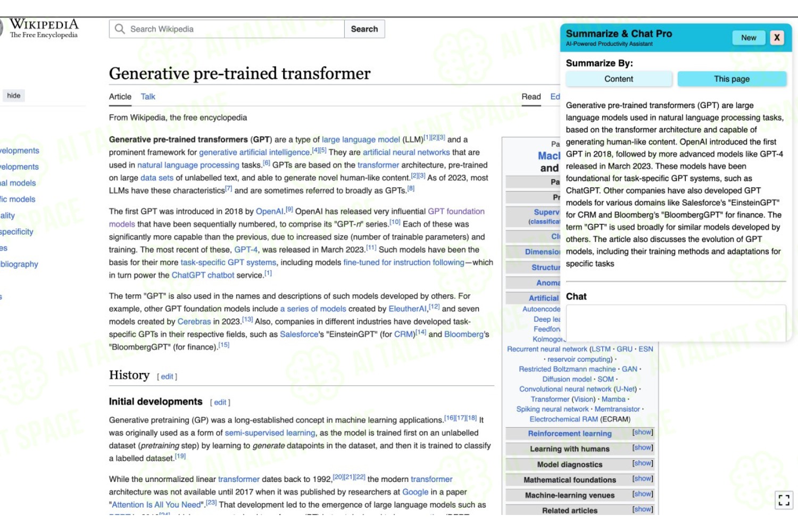Jump to specificity item in contents sidebar
Image resolution: width=798 pixels, height=532 pixels.
[16, 231]
